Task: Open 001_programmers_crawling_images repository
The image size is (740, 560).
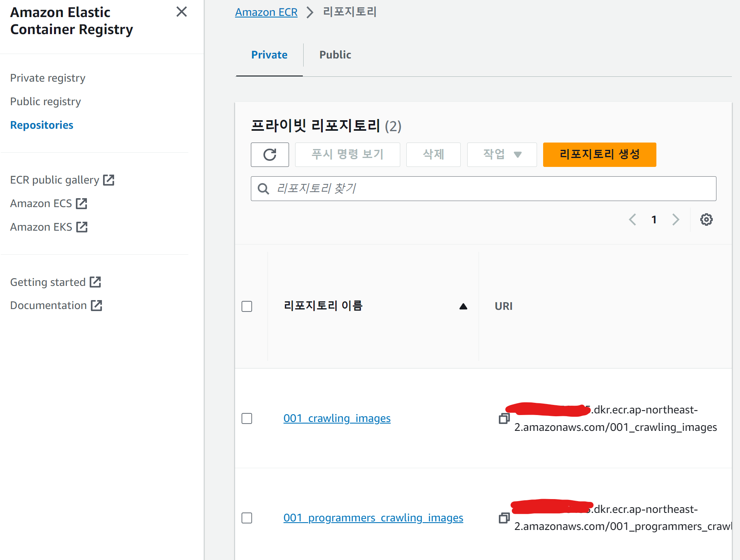Action: (x=373, y=518)
